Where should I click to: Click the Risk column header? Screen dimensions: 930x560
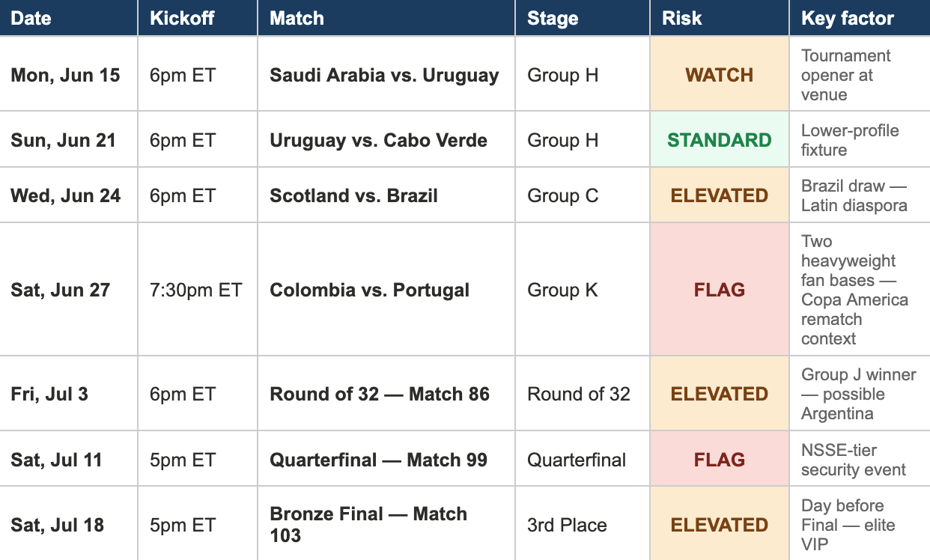click(720, 18)
